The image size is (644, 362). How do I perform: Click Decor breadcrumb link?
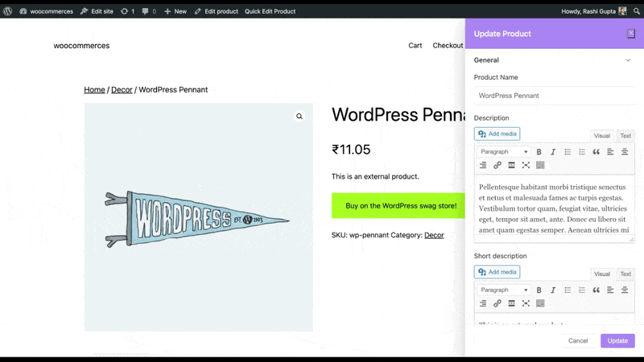pyautogui.click(x=122, y=89)
